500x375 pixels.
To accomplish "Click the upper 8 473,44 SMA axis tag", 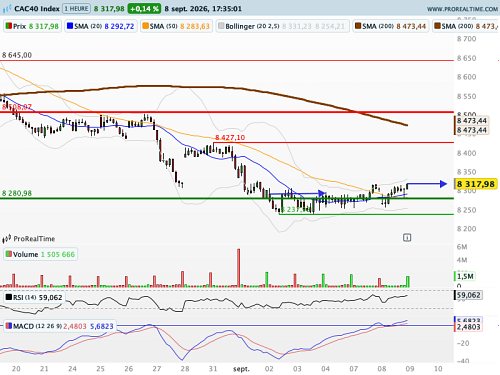I will (472, 121).
